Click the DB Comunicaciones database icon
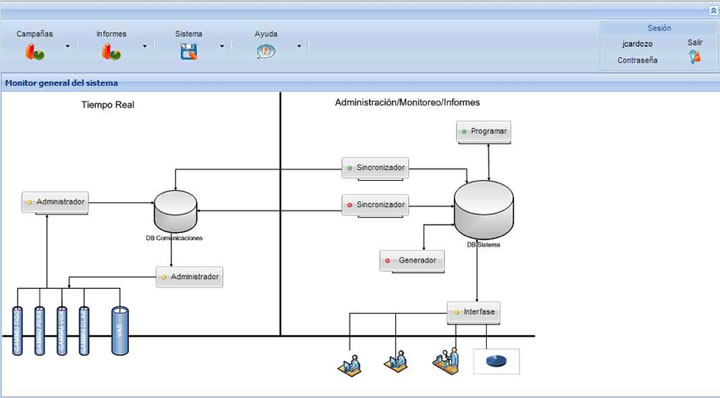 pyautogui.click(x=175, y=211)
